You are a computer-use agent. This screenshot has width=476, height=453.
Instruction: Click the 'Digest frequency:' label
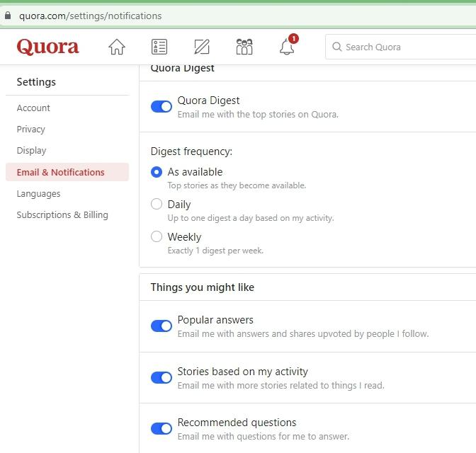click(191, 151)
